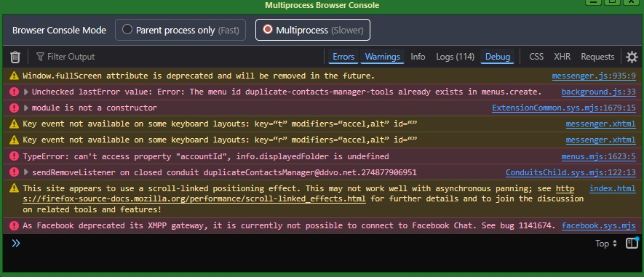The image size is (644, 277).
Task: Expand sendRemoveListener on closed conduit message
Action: tap(26, 172)
